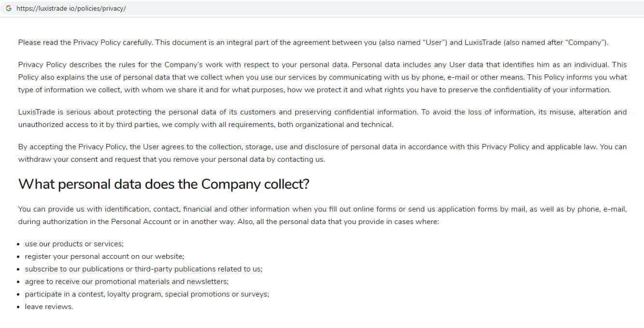Select the "use our products or services" bullet
The image size is (644, 328).
pyautogui.click(x=74, y=244)
